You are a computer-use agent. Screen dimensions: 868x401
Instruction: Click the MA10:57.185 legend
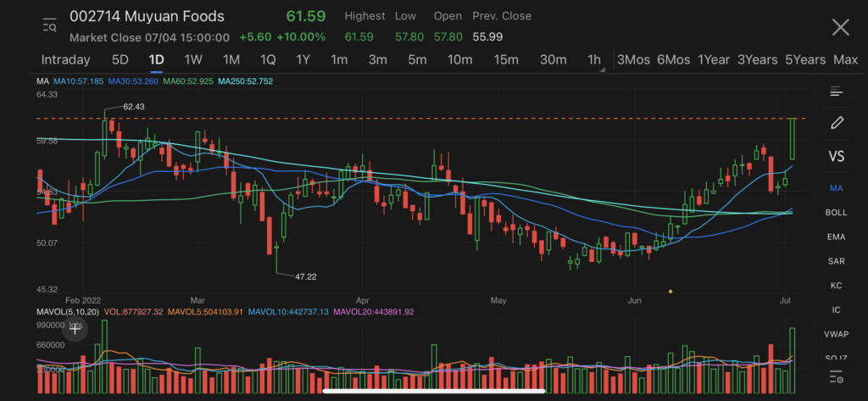[x=78, y=81]
